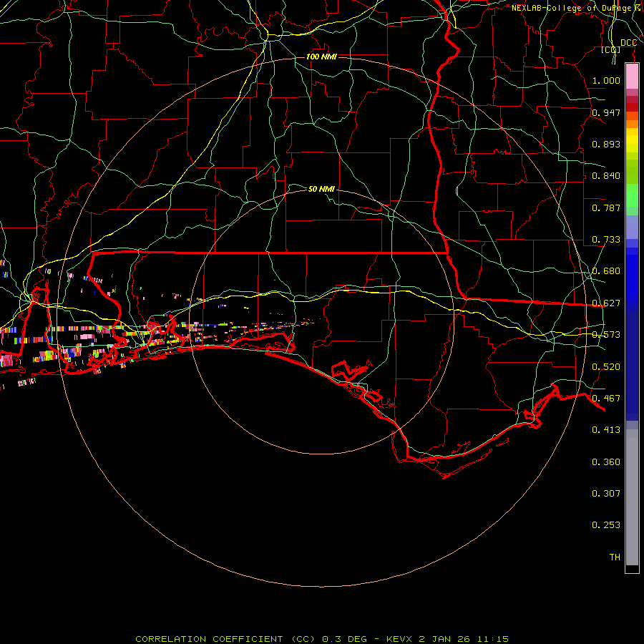
Task: Select the 0.467 value on the scale
Action: tap(606, 399)
